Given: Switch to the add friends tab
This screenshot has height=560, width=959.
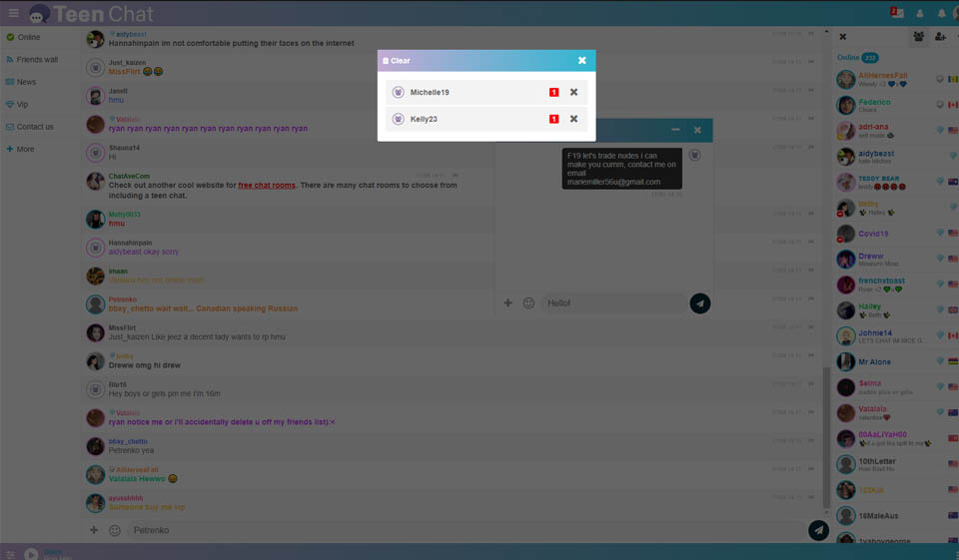Looking at the screenshot, I should coord(941,37).
